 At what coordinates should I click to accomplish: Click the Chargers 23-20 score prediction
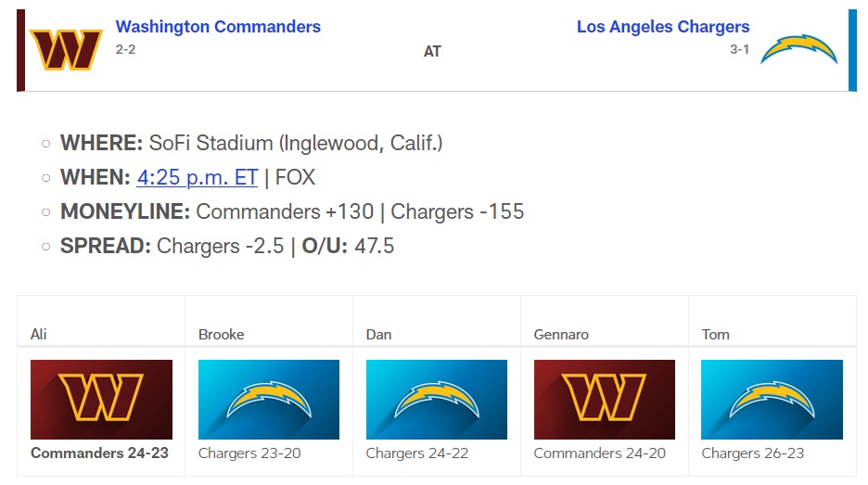(x=249, y=453)
